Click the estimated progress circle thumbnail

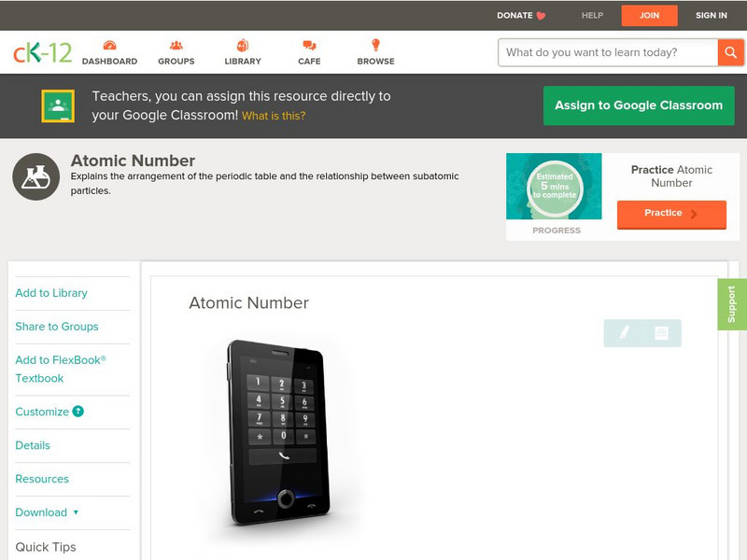click(554, 186)
